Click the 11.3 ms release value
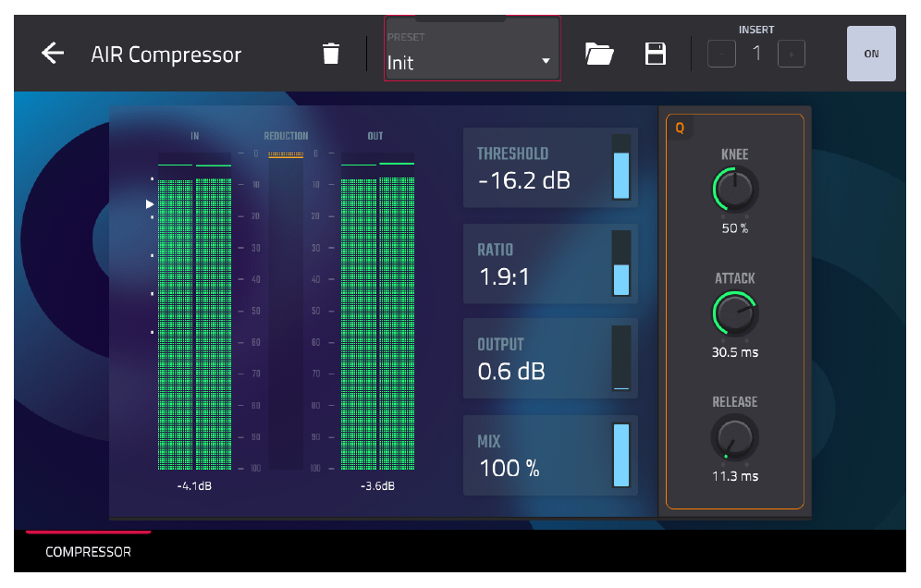Screen dimensions: 921x588 735,476
